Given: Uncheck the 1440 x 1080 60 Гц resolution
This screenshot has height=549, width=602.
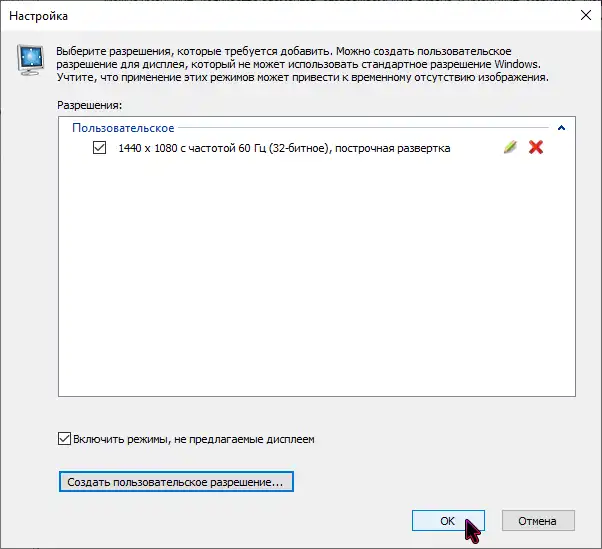Looking at the screenshot, I should 98,148.
